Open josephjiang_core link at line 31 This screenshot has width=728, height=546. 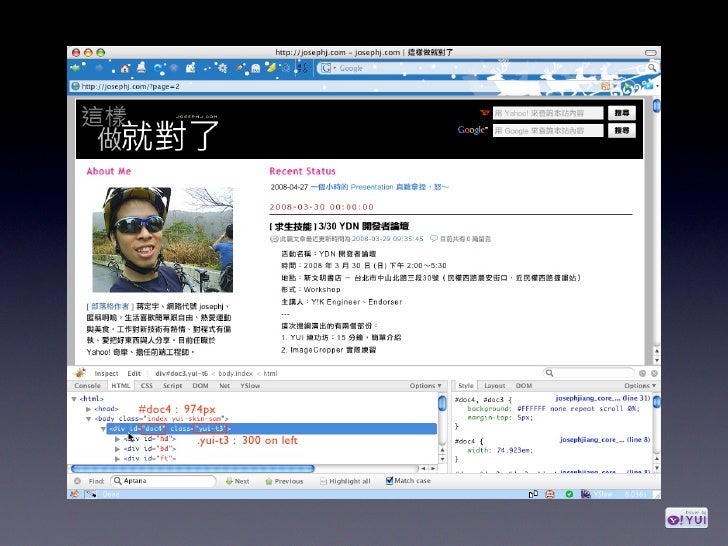click(603, 398)
